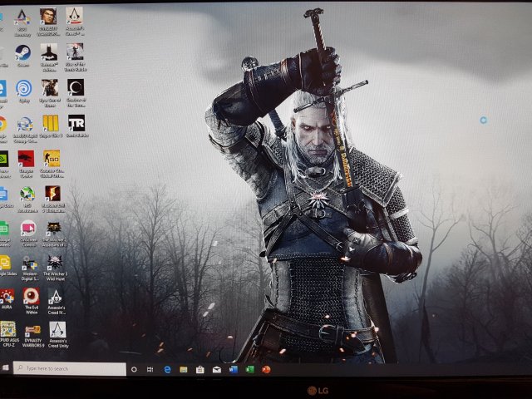This screenshot has height=399, width=532.
Task: Open Dynasty Warriors 9 desktop icon
Action: 32,330
